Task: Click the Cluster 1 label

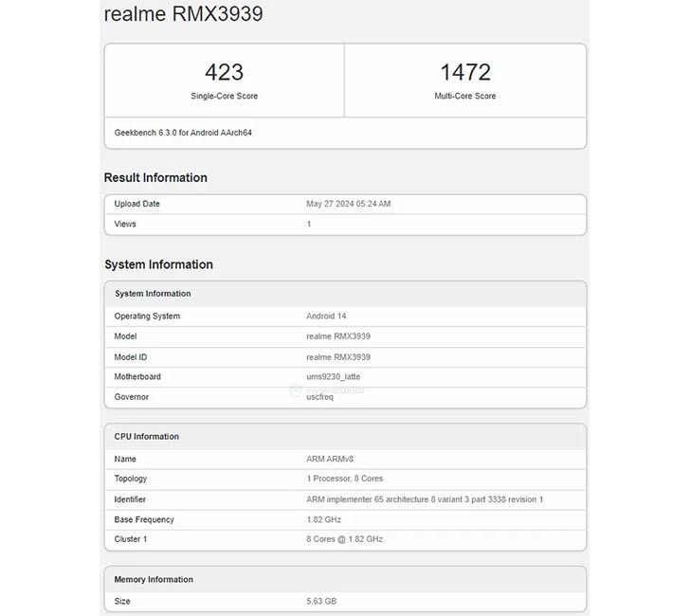Action: pyautogui.click(x=130, y=539)
